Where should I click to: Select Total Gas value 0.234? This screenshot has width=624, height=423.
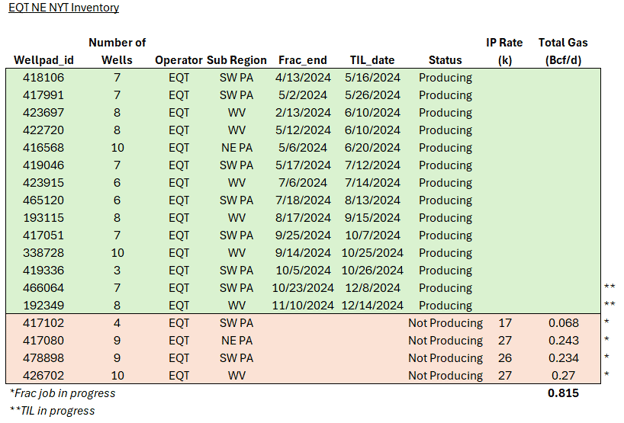coord(564,358)
